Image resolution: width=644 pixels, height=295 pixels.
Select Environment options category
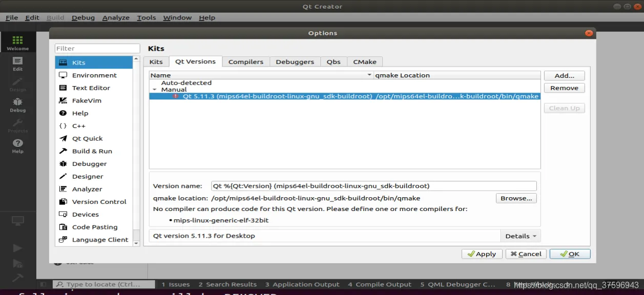coord(94,75)
